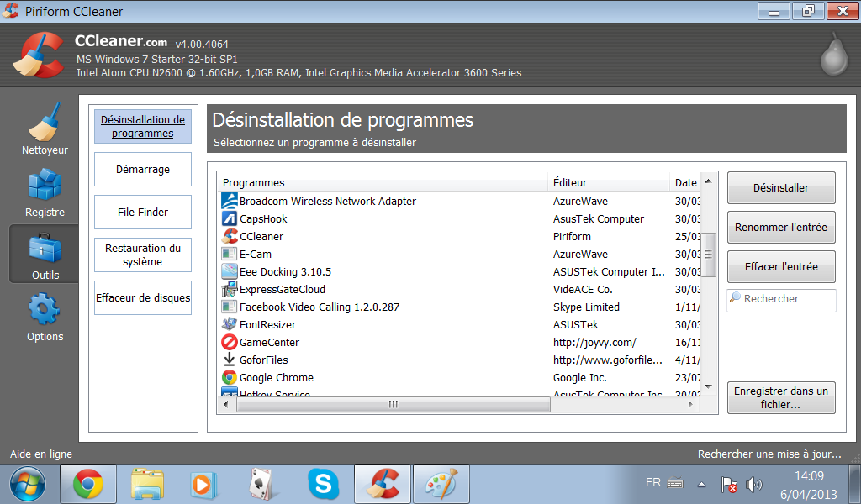Screen dimensions: 861x504
Task: Click the GameCenter red prohibited icon
Action: coord(229,342)
